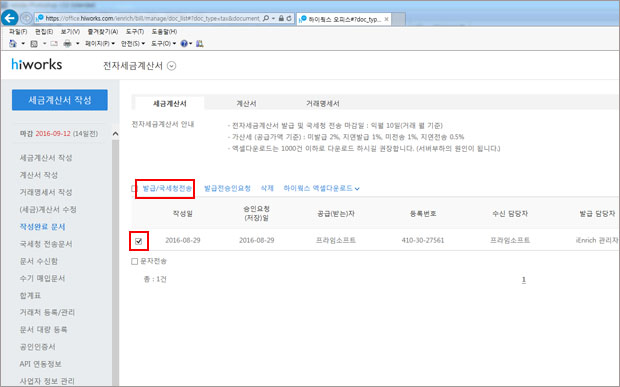Open 문서 대량 등록 in the sidebar
The image size is (620, 387).
(43, 329)
